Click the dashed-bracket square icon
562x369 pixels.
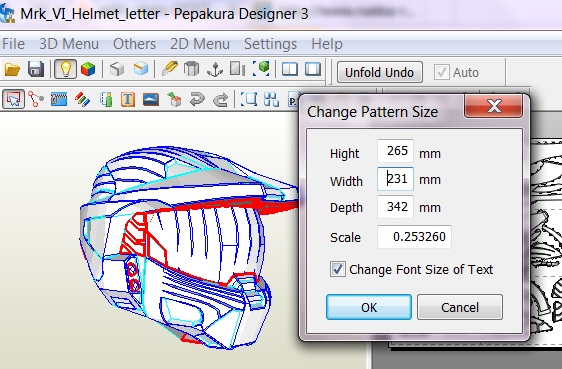(x=249, y=99)
